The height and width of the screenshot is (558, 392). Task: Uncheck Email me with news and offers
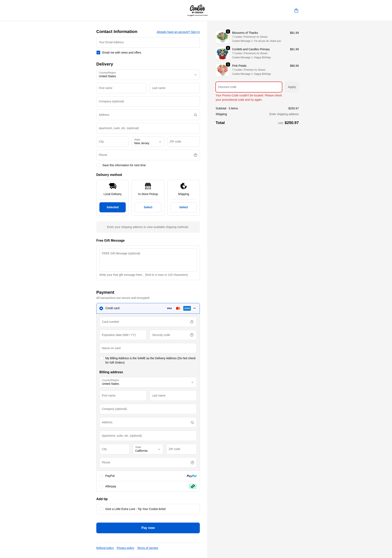pyautogui.click(x=98, y=53)
